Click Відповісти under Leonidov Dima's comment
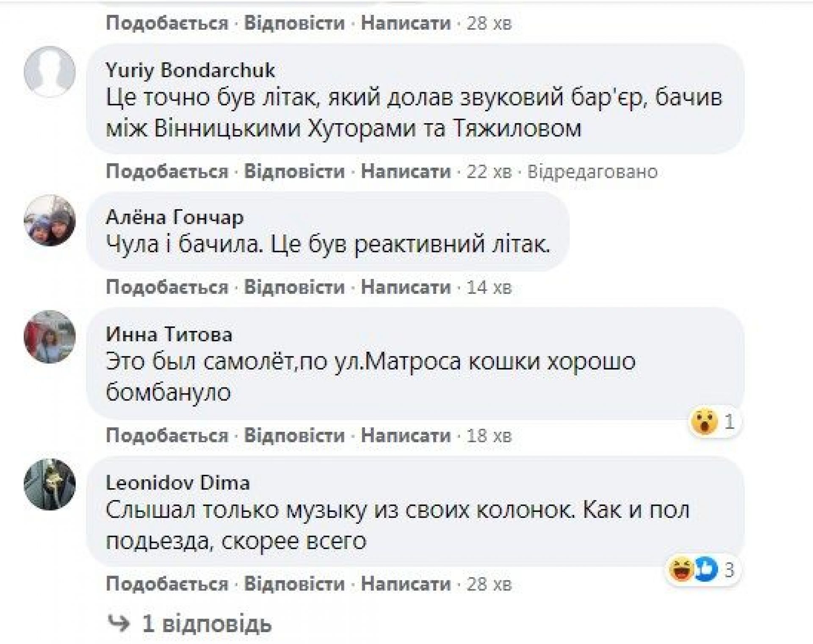The image size is (813, 644). tap(294, 584)
